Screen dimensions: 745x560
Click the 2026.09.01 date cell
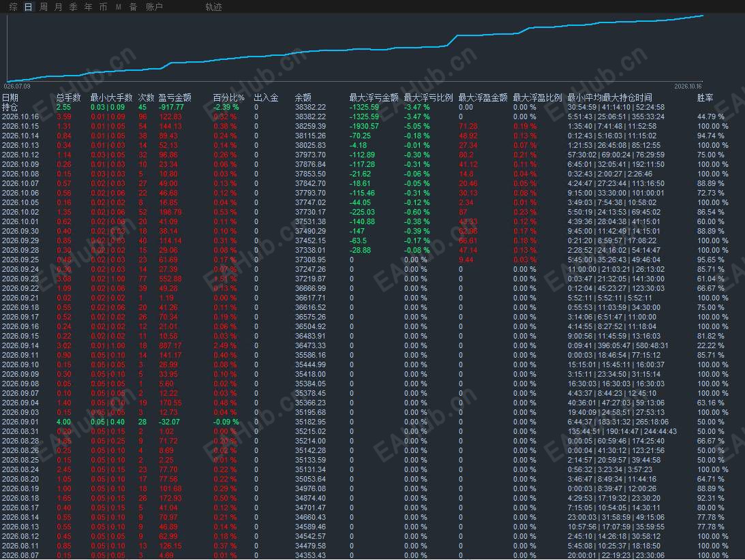point(20,422)
